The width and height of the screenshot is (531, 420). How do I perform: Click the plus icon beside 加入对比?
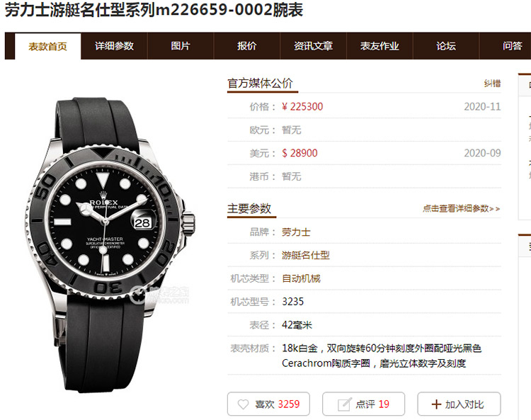tap(437, 404)
